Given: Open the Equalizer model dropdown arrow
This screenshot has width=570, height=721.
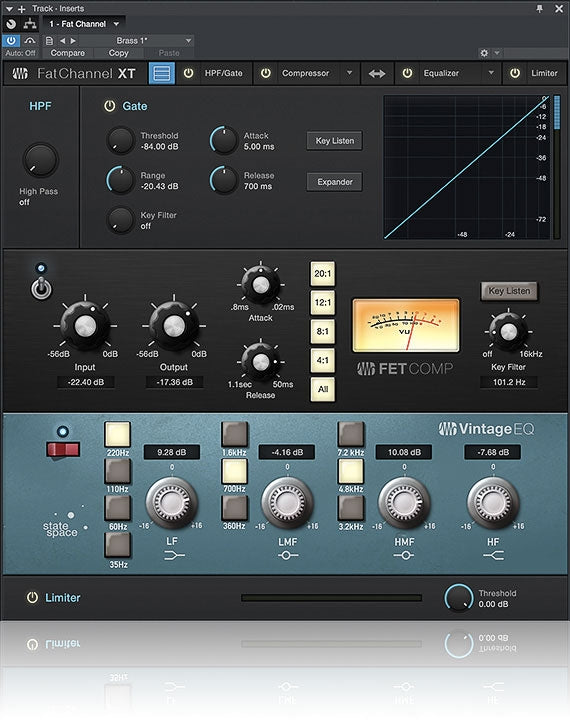Looking at the screenshot, I should tap(491, 73).
